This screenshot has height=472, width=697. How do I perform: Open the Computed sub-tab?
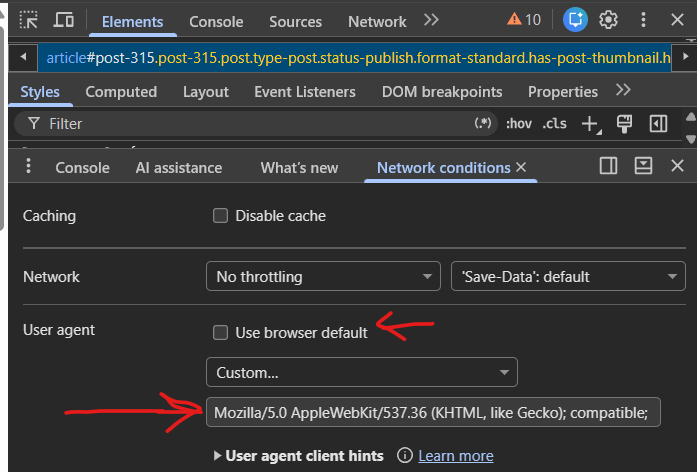click(x=121, y=92)
